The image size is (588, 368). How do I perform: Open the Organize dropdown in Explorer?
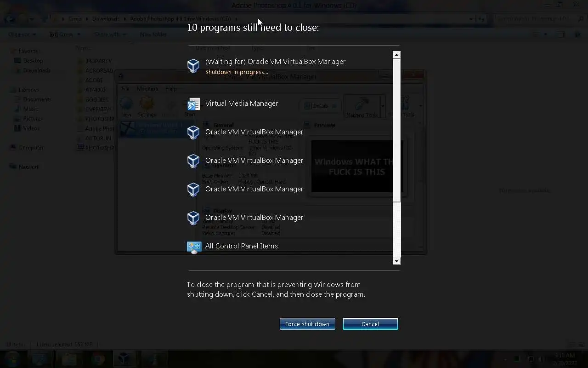(x=22, y=34)
